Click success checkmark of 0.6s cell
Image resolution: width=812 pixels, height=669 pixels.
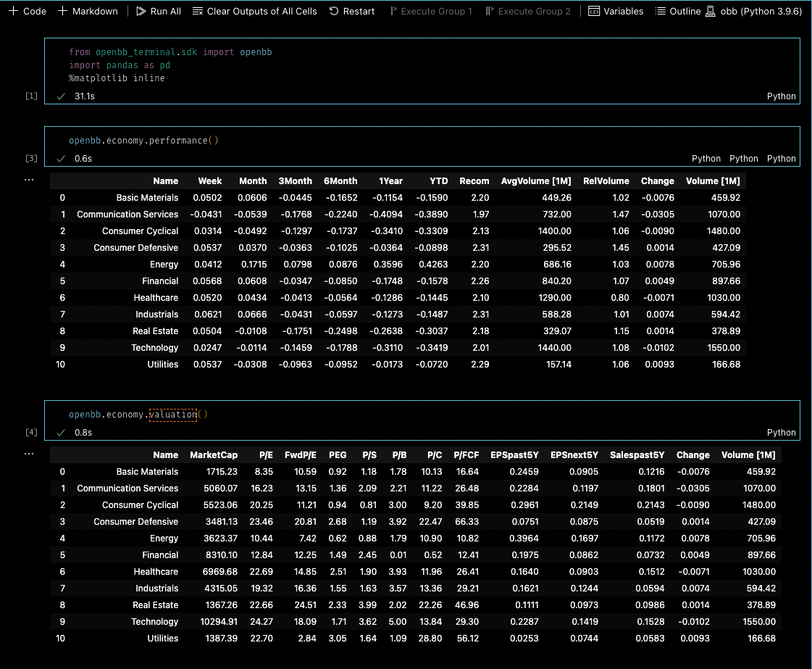[61, 159]
